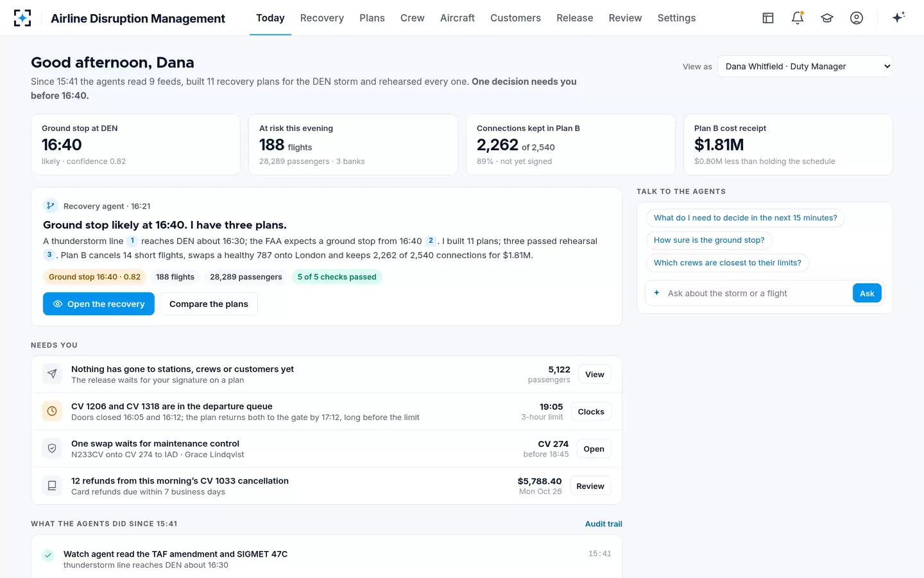Viewport: 924px width, 578px height.
Task: Click citation 1 after thunderstorm line
Action: (132, 241)
